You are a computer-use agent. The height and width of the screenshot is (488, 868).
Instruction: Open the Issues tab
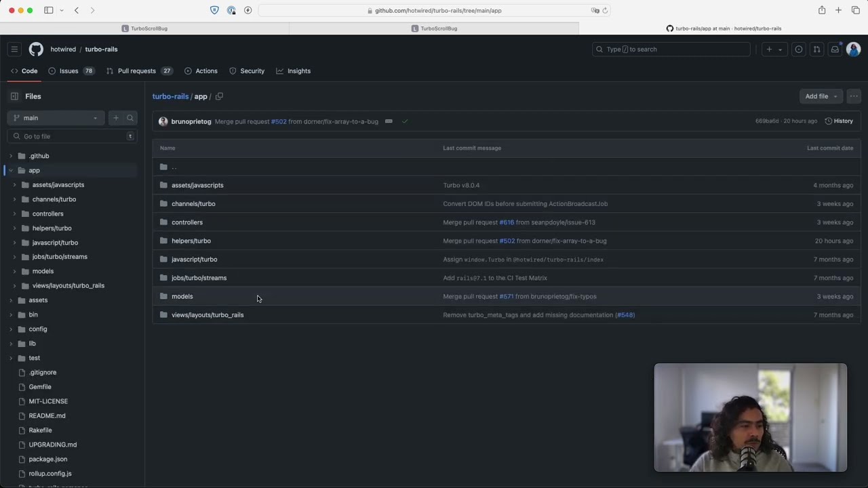coord(71,71)
